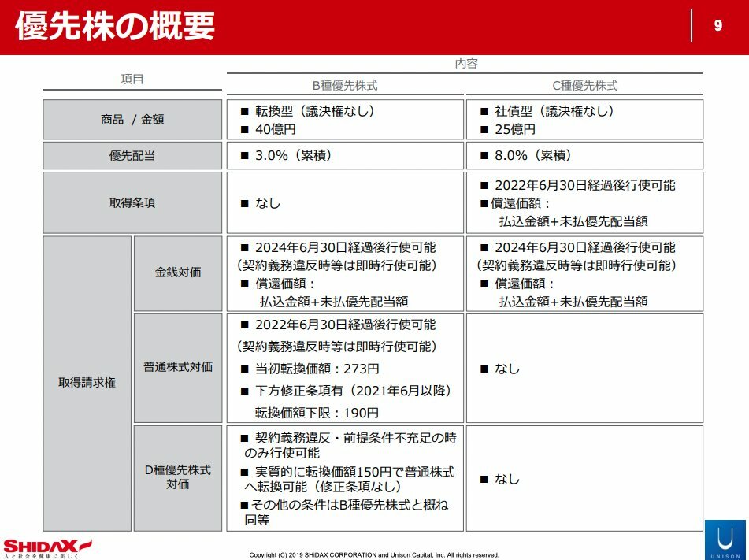This screenshot has width=749, height=560.
Task: Select the 3.0%（累積）dividend value
Action: [x=293, y=155]
